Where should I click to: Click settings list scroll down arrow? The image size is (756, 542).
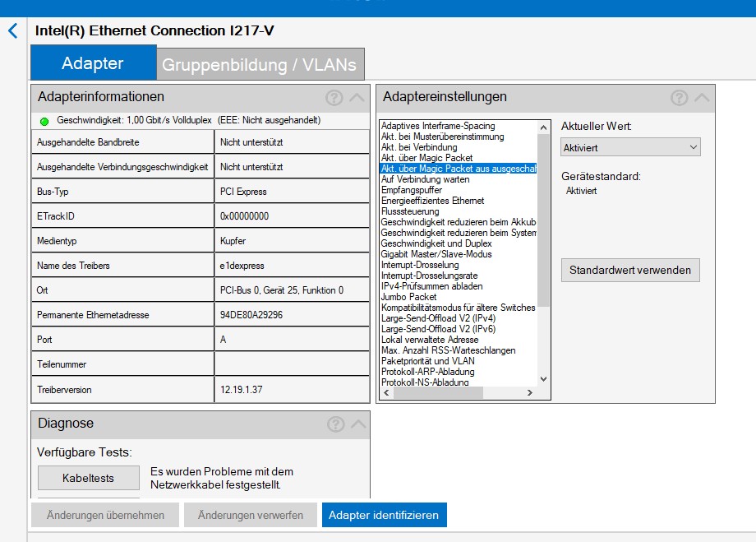543,379
